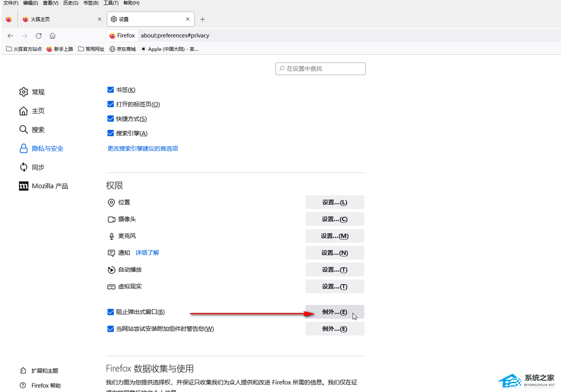
Task: Click the 权限 section heading
Action: coord(114,185)
